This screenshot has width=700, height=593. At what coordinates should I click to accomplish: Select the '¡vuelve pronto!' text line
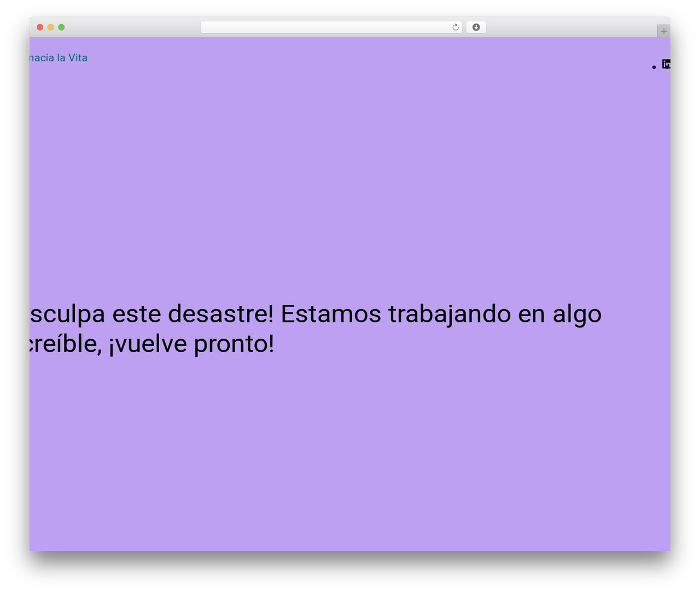click(x=191, y=344)
